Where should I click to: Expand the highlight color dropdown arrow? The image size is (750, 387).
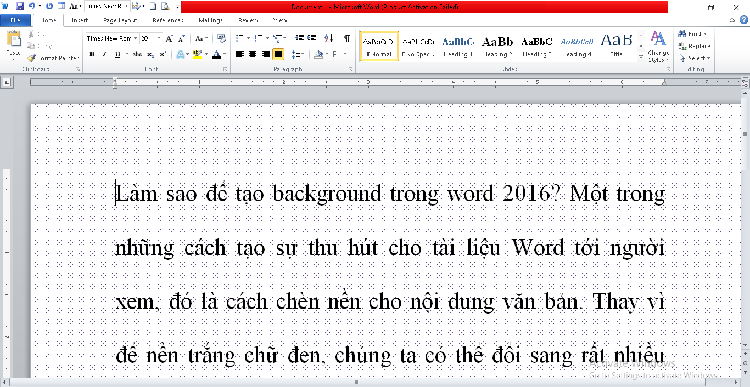[206, 54]
